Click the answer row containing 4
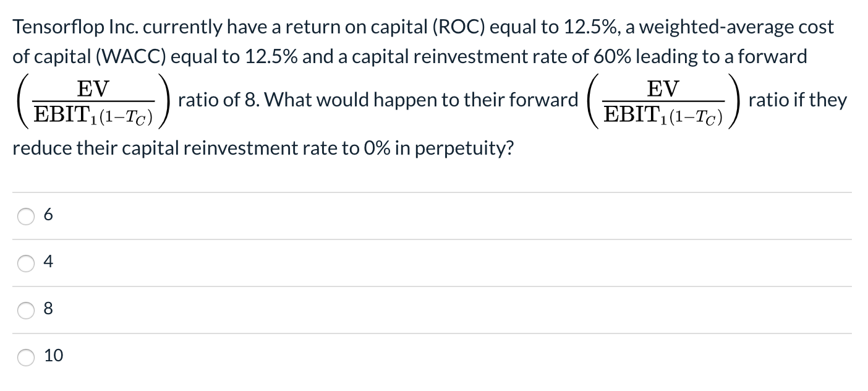Image resolution: width=868 pixels, height=391 pixels. 247,263
